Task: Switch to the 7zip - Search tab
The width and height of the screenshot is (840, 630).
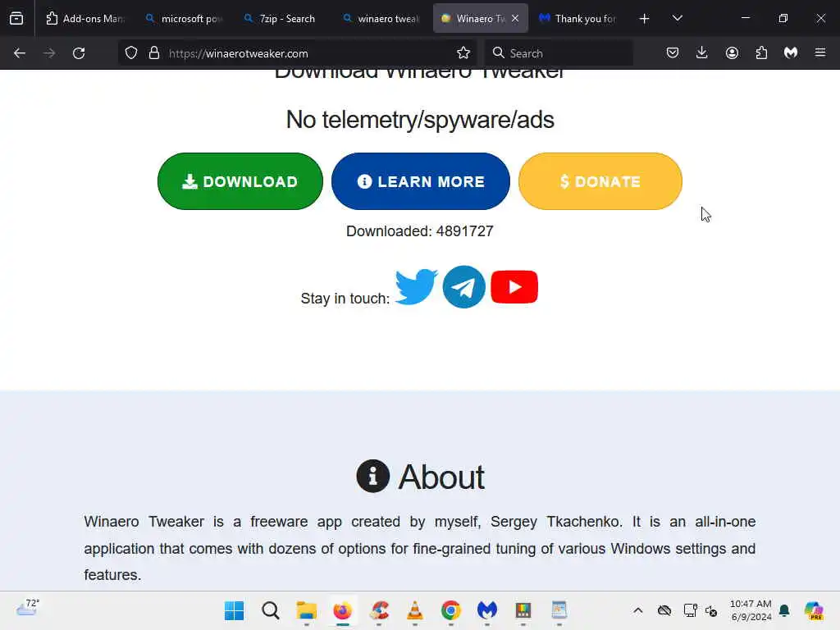Action: [x=284, y=19]
